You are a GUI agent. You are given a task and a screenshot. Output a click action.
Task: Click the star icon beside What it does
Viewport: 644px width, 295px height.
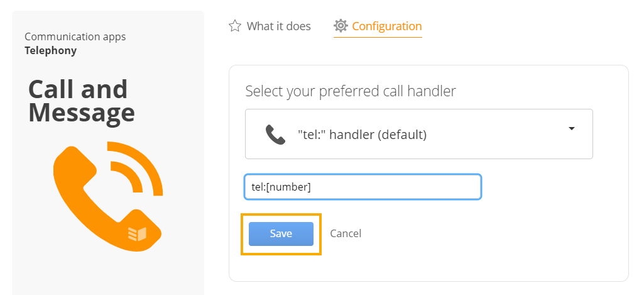pyautogui.click(x=234, y=26)
